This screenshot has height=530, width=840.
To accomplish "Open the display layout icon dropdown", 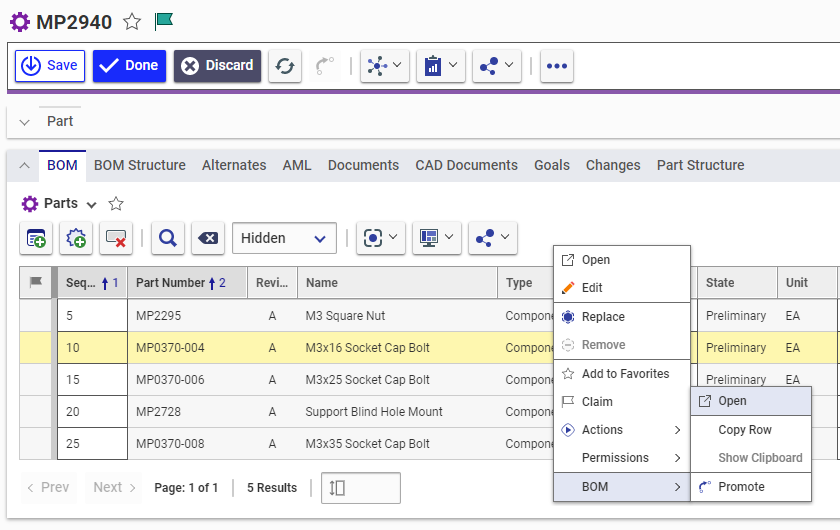I will [437, 238].
